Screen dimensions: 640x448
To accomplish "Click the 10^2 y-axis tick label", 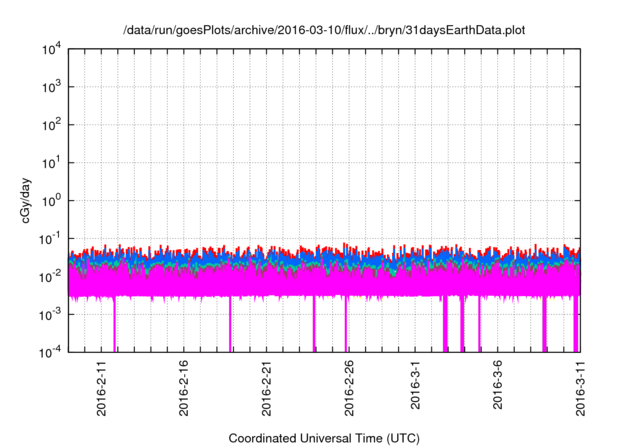I will (x=52, y=125).
